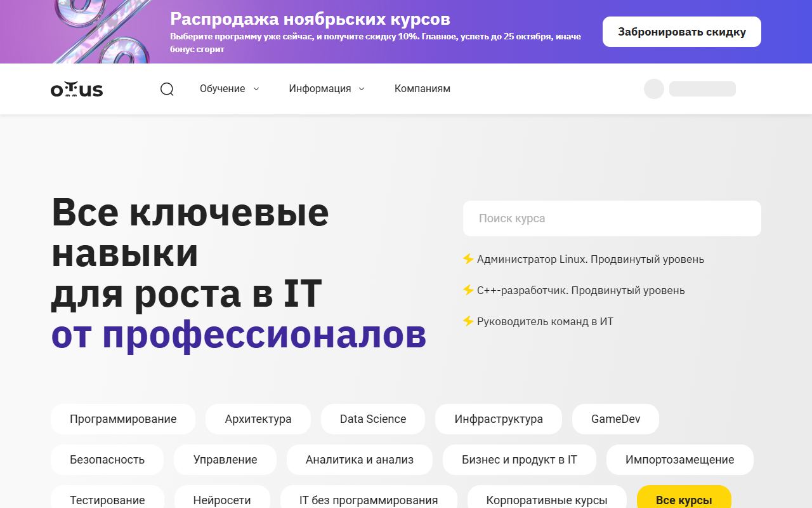Click the lightning icon beside Администратор Linux
Screen dimensions: 812x508
pos(468,259)
